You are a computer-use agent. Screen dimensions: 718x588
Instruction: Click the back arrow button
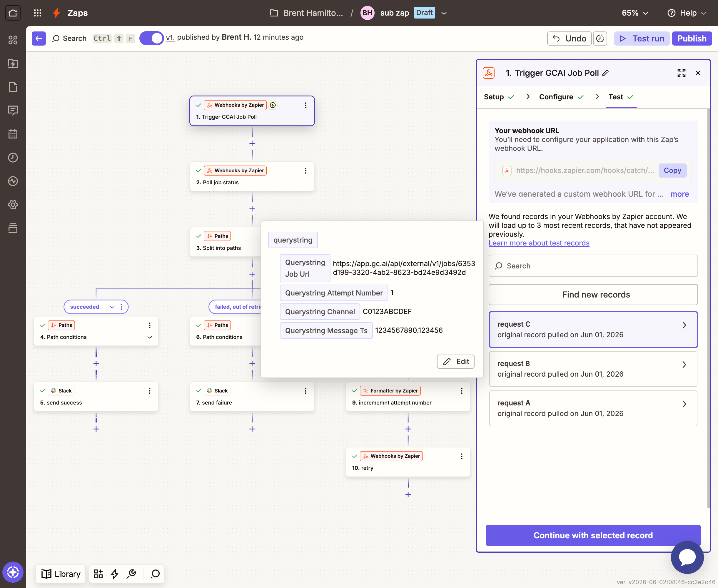coord(39,38)
